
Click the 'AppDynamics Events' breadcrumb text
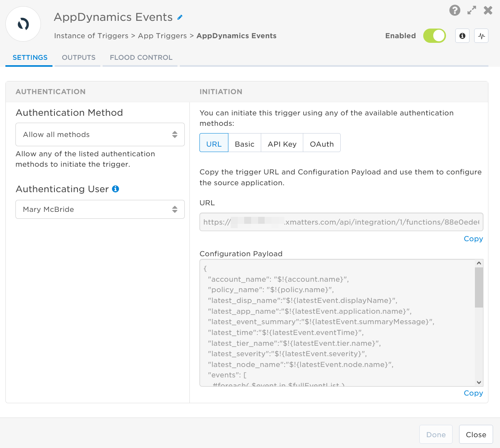pos(236,36)
